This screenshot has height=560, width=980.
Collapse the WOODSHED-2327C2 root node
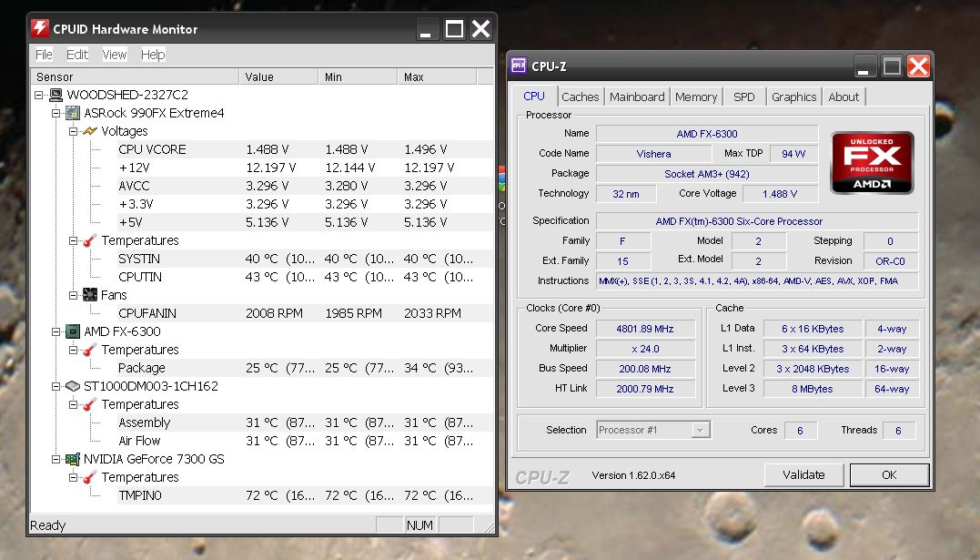click(39, 95)
